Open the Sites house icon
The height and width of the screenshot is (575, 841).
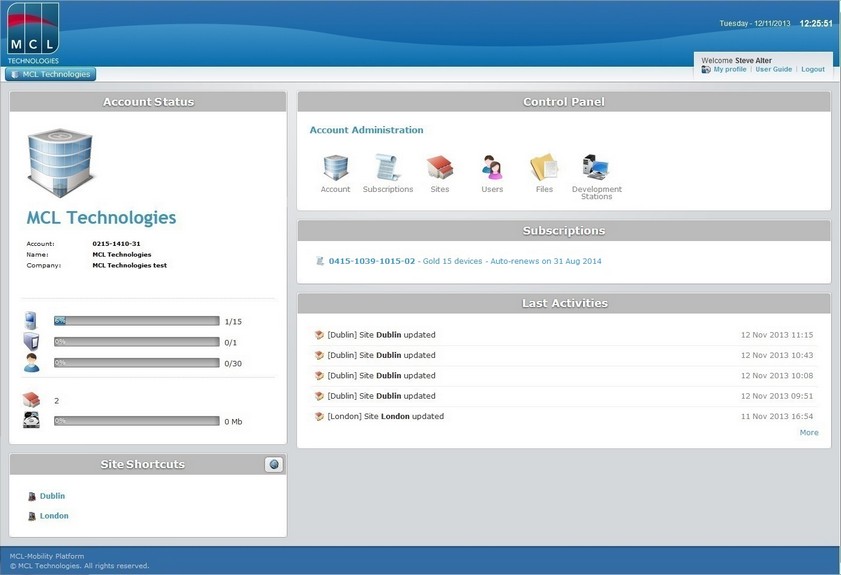point(440,167)
